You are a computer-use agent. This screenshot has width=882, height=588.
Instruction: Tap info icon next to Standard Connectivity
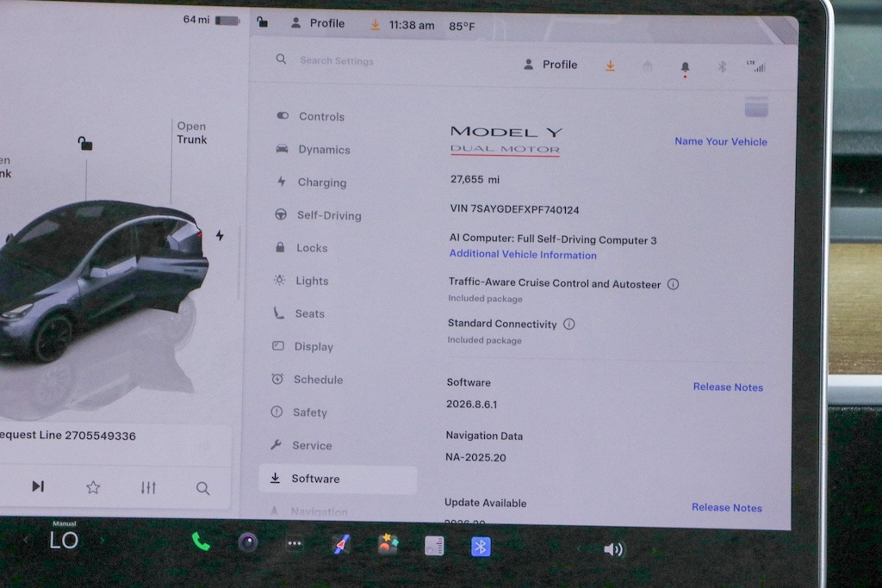(x=568, y=324)
